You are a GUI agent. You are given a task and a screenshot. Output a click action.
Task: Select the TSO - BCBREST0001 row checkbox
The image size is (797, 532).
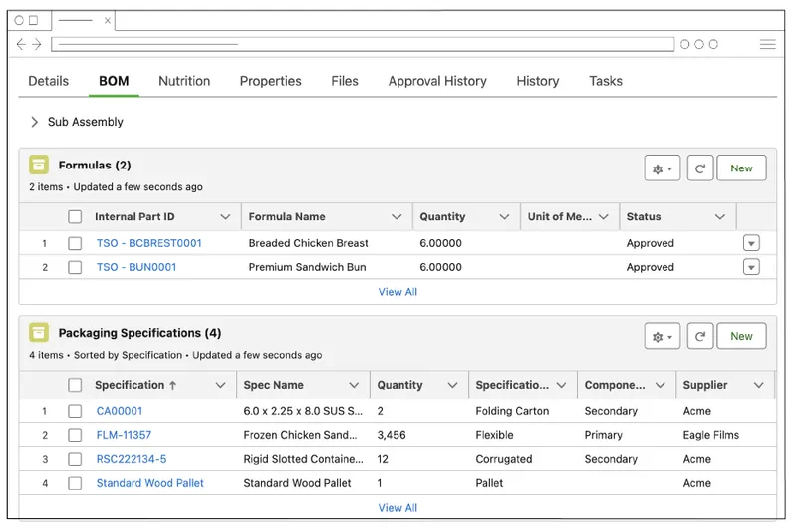[75, 243]
